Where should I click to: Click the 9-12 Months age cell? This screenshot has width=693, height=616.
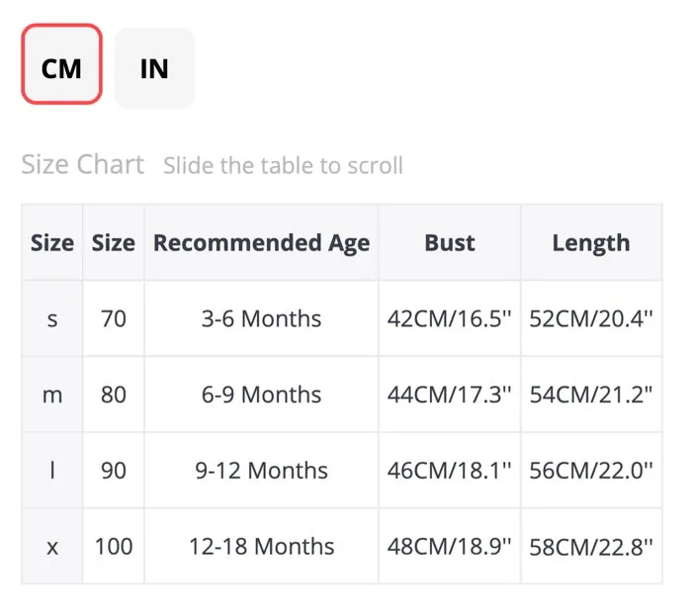(261, 471)
